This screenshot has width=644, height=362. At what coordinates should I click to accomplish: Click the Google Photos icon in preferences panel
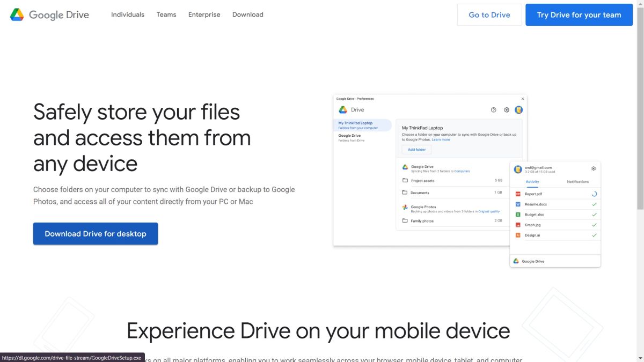(404, 207)
